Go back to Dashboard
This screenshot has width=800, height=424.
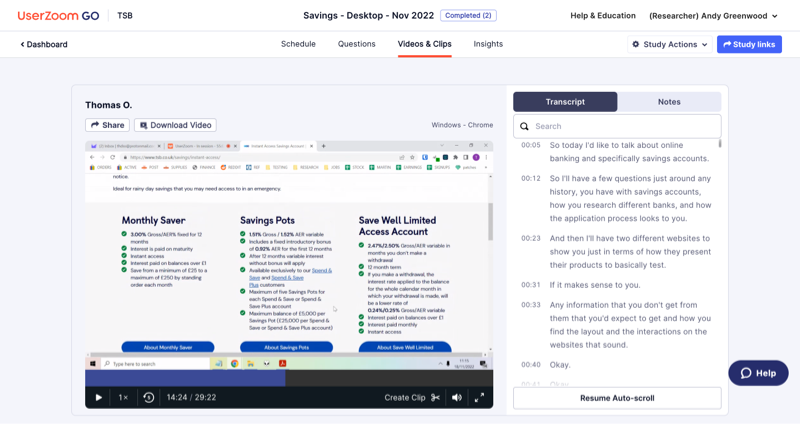[44, 44]
